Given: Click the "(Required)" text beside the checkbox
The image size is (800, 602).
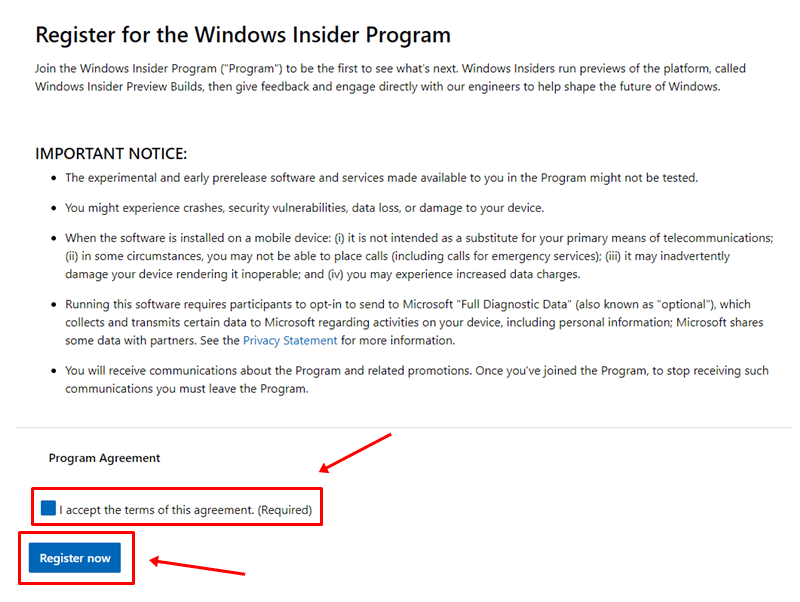Looking at the screenshot, I should [285, 510].
